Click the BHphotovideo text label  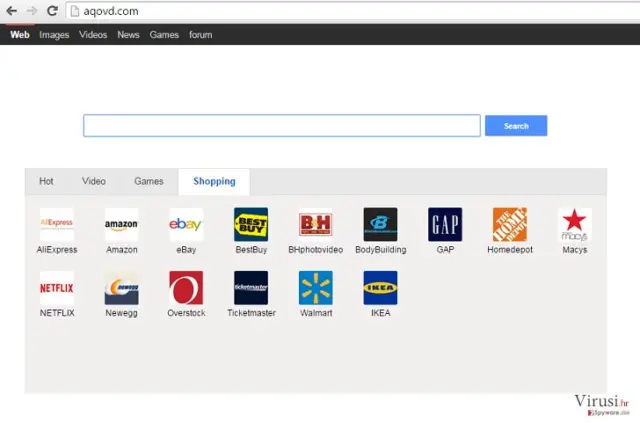click(x=316, y=249)
